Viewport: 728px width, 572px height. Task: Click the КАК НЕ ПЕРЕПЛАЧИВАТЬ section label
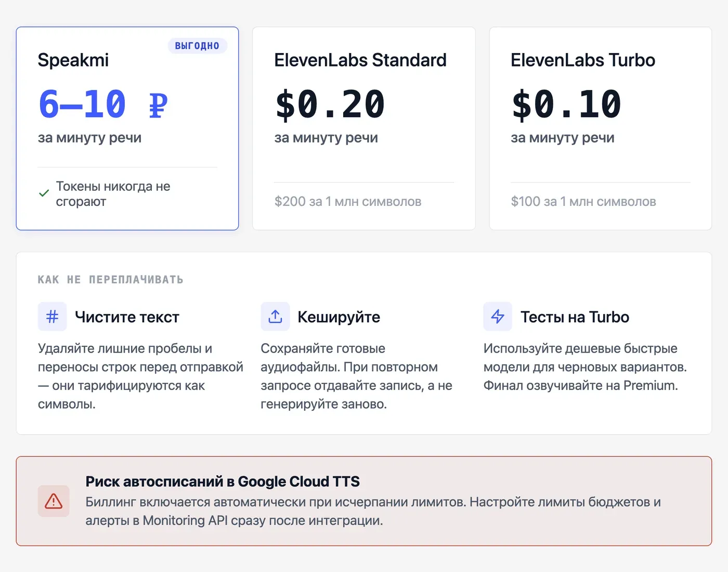[x=110, y=280]
